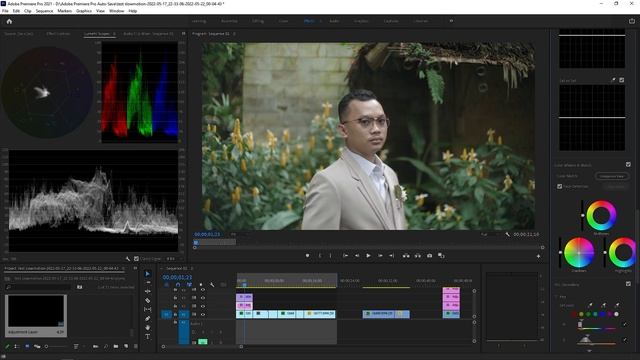Expand the Key section in HSL Secondary
The width and height of the screenshot is (640, 360).
557,297
